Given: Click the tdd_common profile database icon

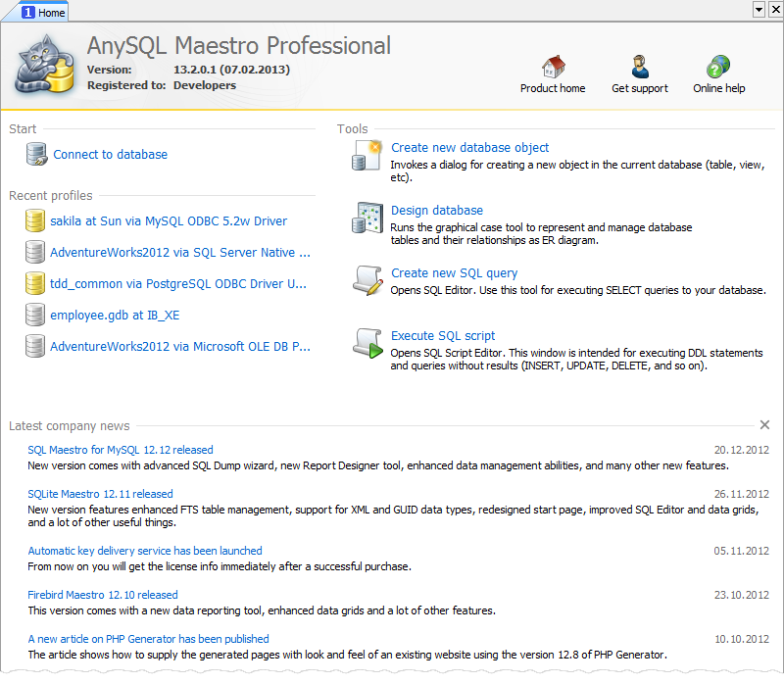Looking at the screenshot, I should point(35,284).
